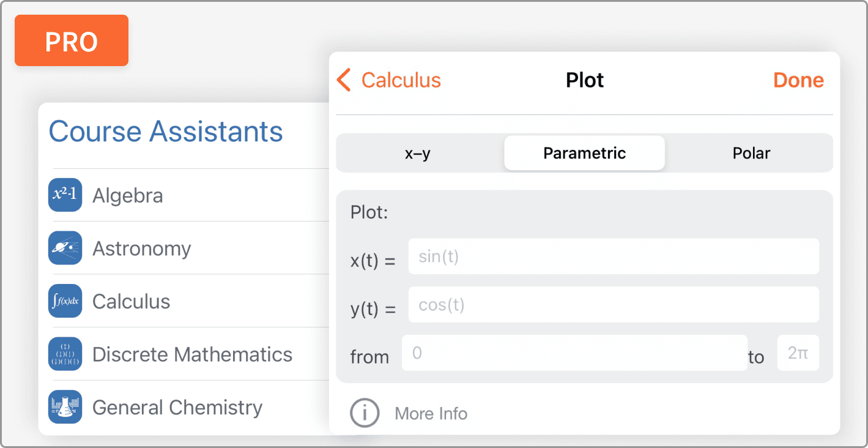The height and width of the screenshot is (448, 868).
Task: Select the Parametric plot mode
Action: click(584, 153)
